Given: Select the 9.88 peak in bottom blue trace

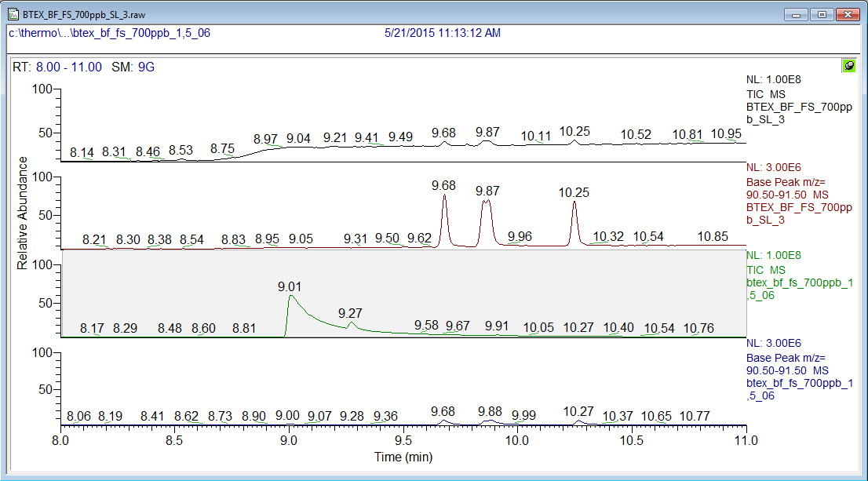Looking at the screenshot, I should [x=491, y=411].
